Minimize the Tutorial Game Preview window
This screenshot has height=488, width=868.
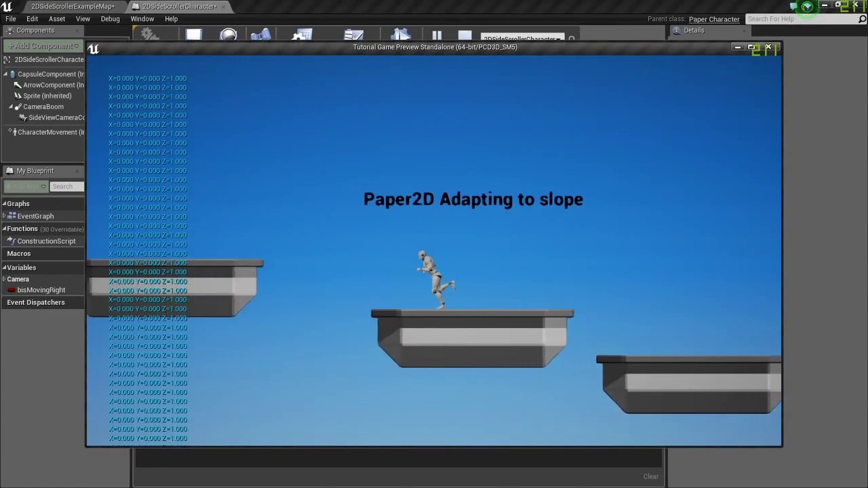[737, 47]
